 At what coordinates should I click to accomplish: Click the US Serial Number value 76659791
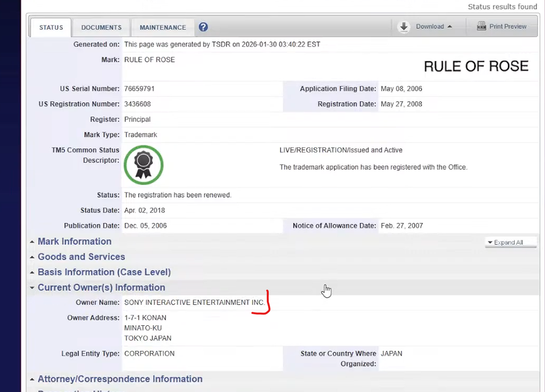click(139, 89)
